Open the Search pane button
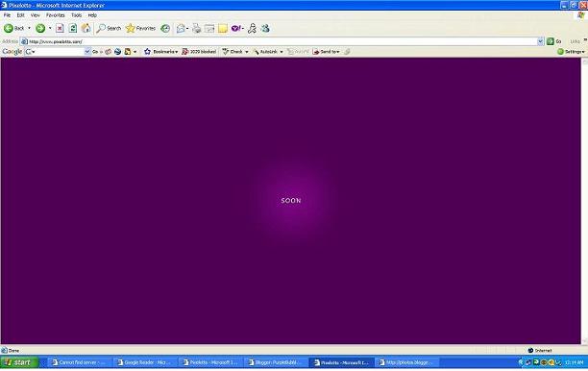Screen dimensions: 588x371 [109, 28]
